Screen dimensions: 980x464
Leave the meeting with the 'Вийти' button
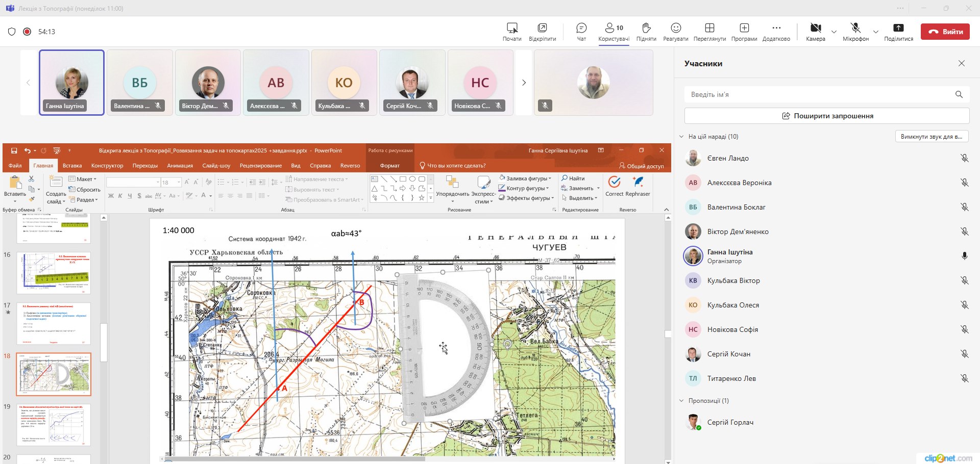tap(945, 32)
